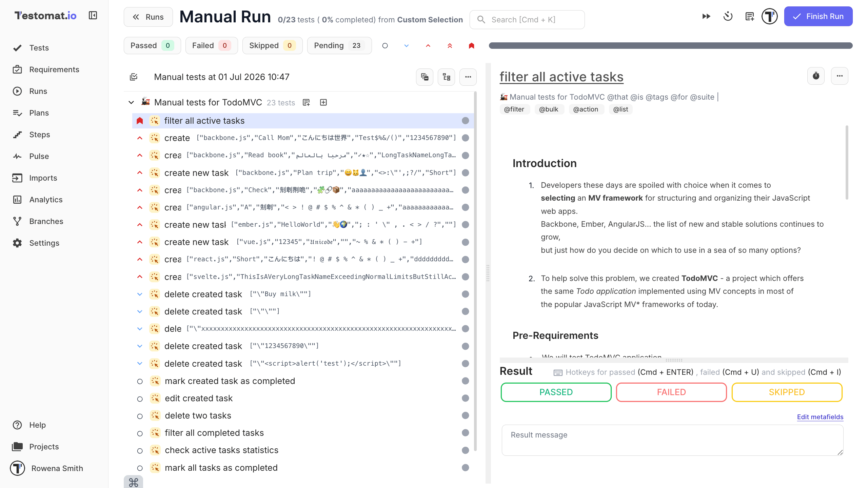Open Rowena Smith profile avatar

pos(17,468)
